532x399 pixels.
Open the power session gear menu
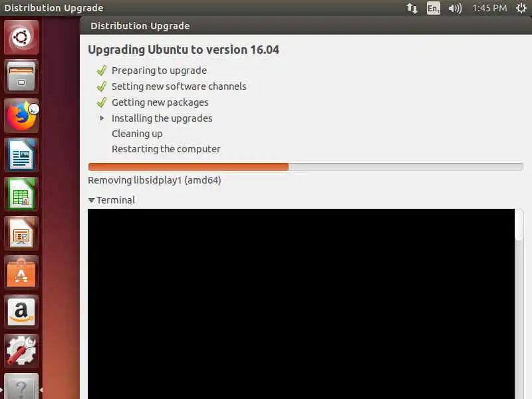click(521, 8)
